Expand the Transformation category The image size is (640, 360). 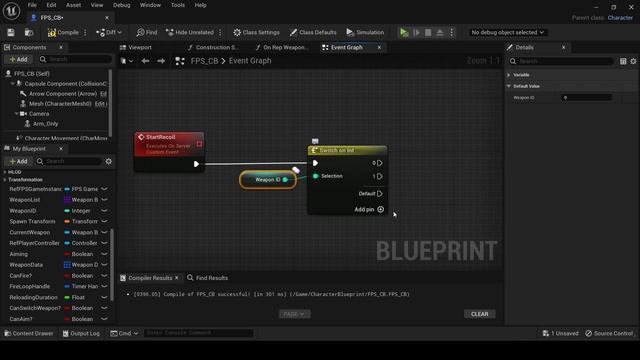pyautogui.click(x=5, y=180)
